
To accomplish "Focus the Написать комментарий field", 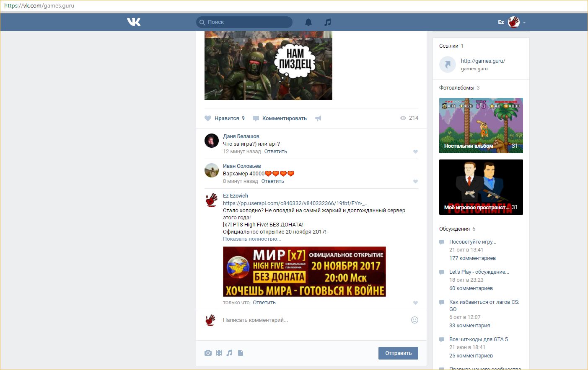I will pyautogui.click(x=314, y=320).
